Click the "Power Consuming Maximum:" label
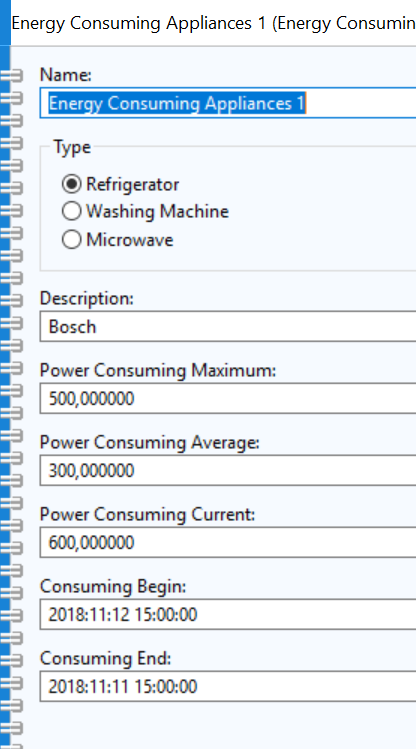416x749 pixels. point(158,371)
